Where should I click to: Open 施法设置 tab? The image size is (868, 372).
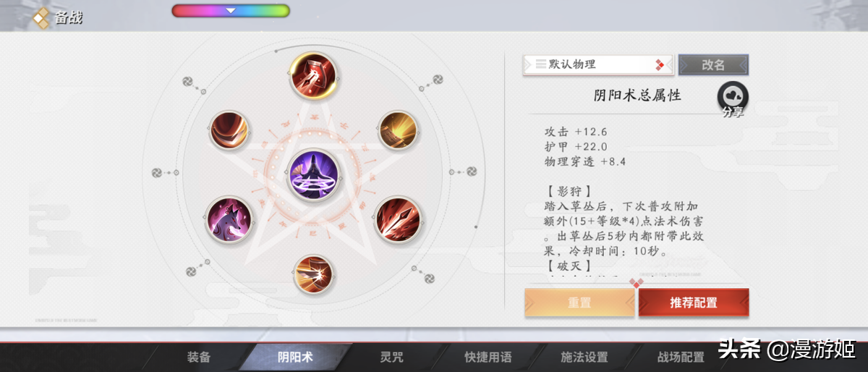pos(584,357)
